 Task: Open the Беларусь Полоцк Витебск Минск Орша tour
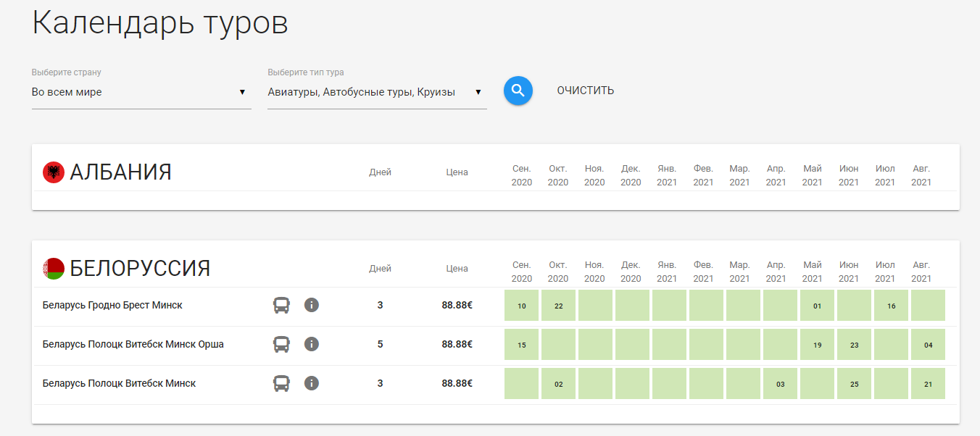(133, 345)
